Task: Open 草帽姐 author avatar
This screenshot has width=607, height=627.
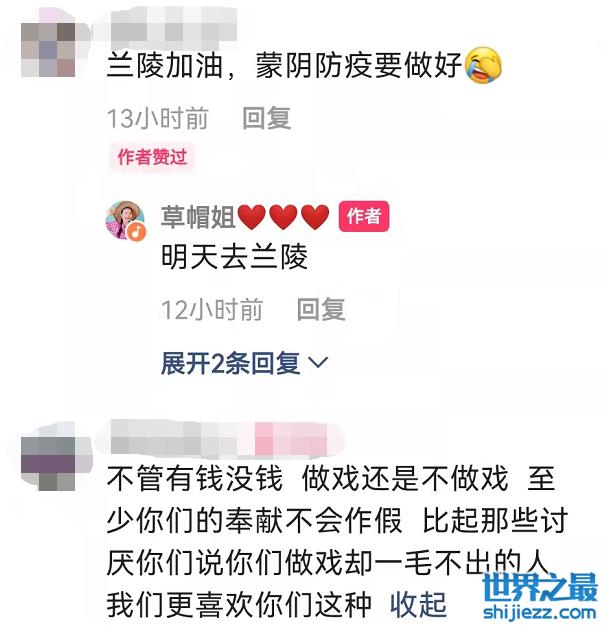Action: click(x=124, y=220)
